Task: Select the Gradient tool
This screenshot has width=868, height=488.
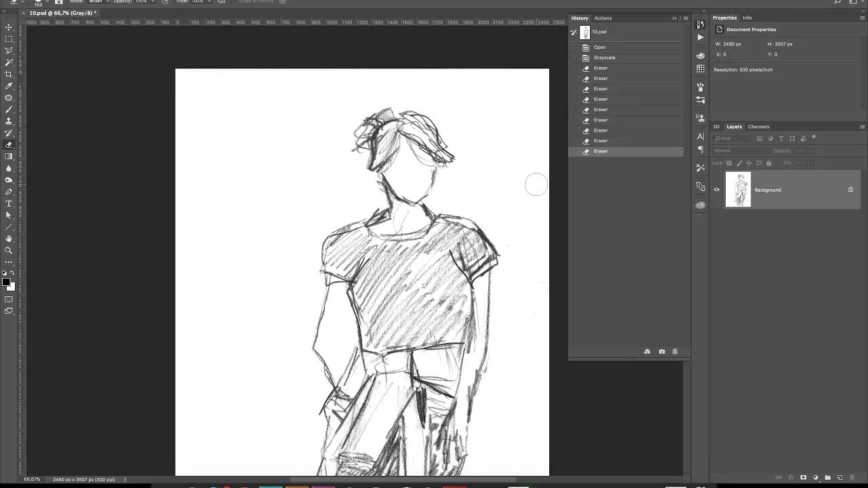Action: pos(9,157)
